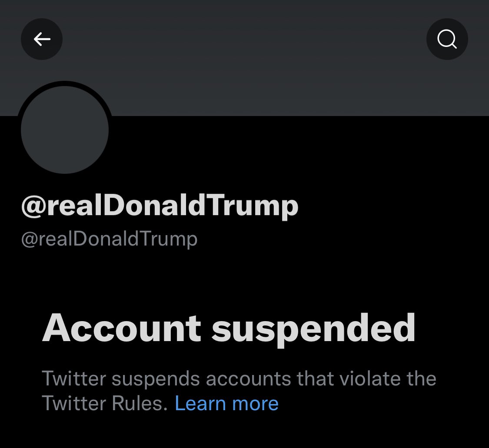The image size is (489, 448).
Task: Return to the previous screen via back button
Action: (42, 39)
